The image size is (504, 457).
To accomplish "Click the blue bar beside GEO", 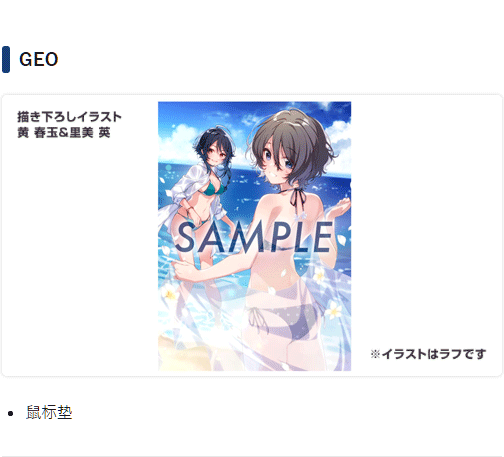I will tap(6, 59).
